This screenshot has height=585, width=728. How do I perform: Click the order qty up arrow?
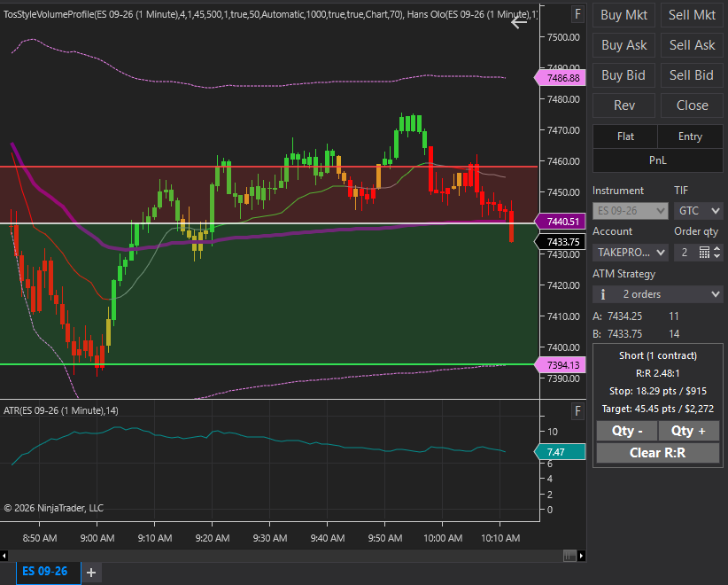(x=717, y=248)
